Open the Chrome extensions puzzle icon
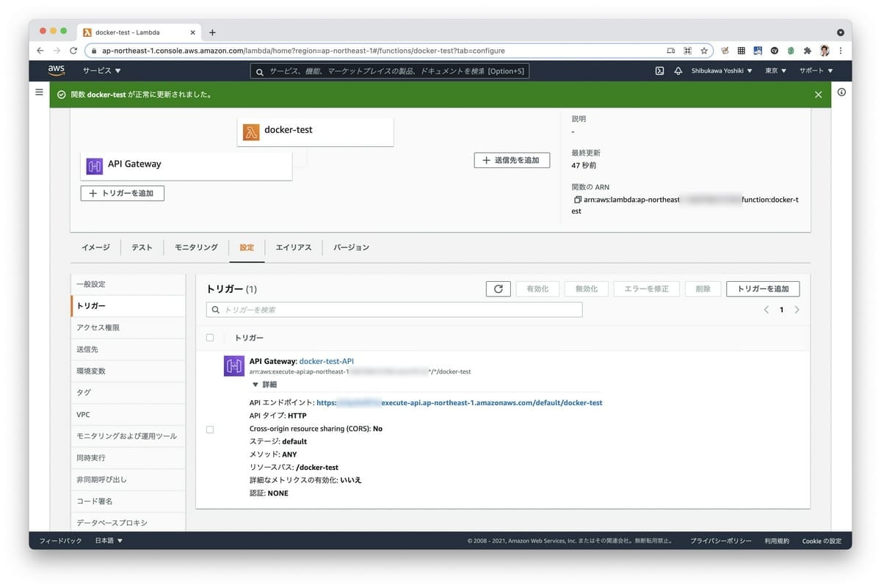 tap(808, 51)
